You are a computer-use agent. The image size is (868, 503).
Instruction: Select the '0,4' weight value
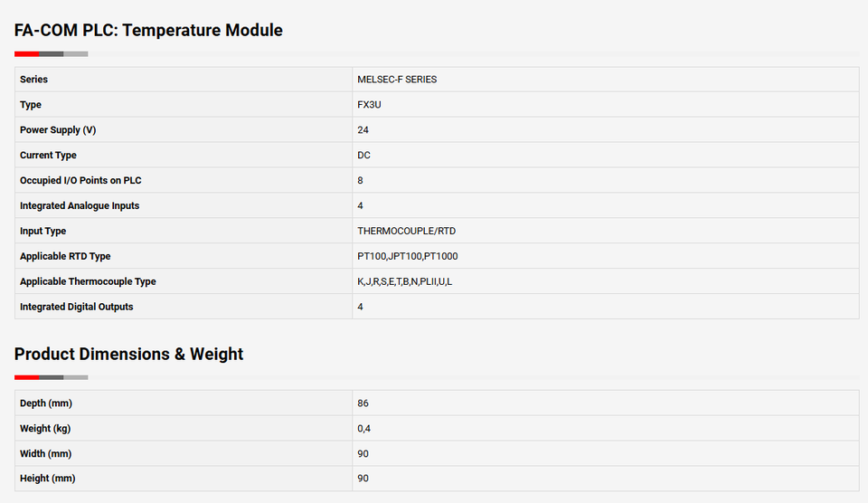pyautogui.click(x=364, y=429)
